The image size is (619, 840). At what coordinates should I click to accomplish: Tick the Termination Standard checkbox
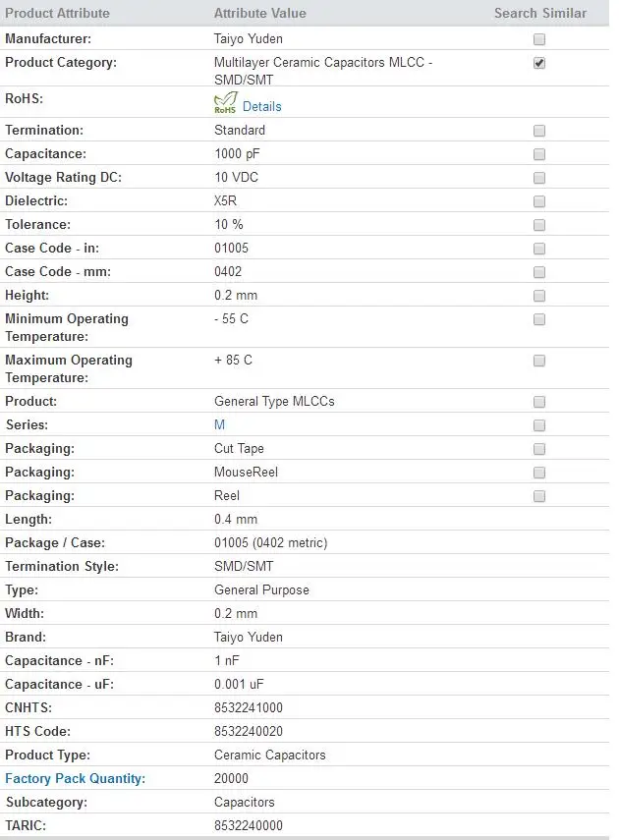539,131
